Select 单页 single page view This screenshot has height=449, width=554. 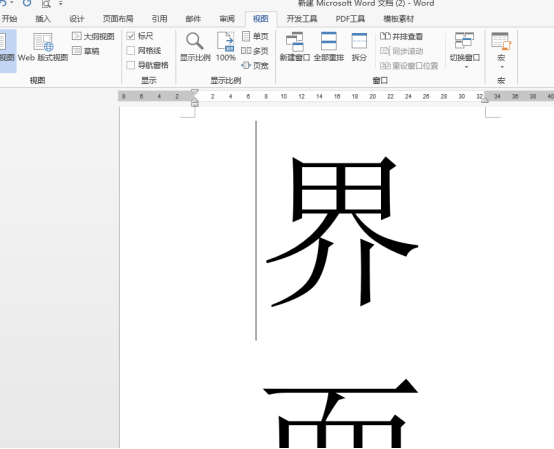[x=255, y=36]
